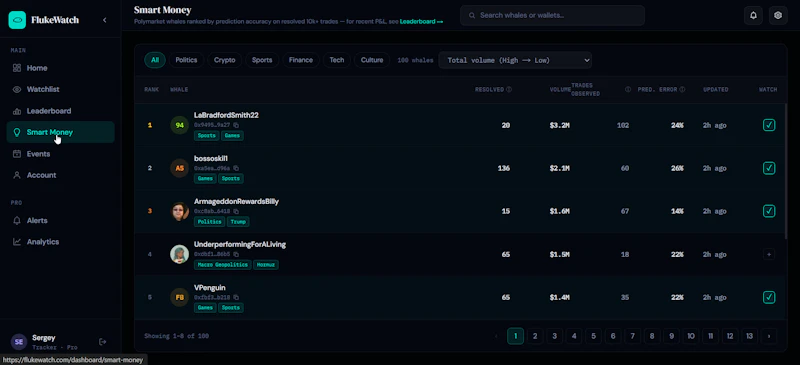Copy ArmageddonRewardsBilly wallet address
This screenshot has width=800, height=365.
[236, 211]
